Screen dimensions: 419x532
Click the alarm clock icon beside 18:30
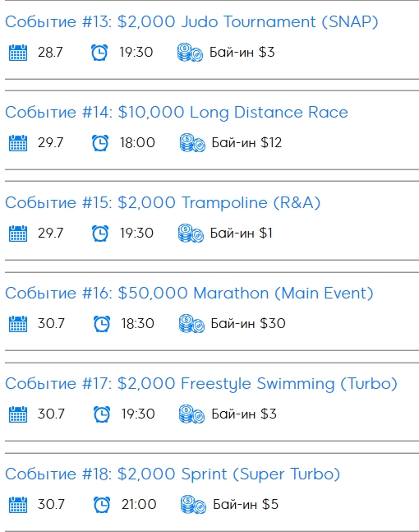point(102,324)
